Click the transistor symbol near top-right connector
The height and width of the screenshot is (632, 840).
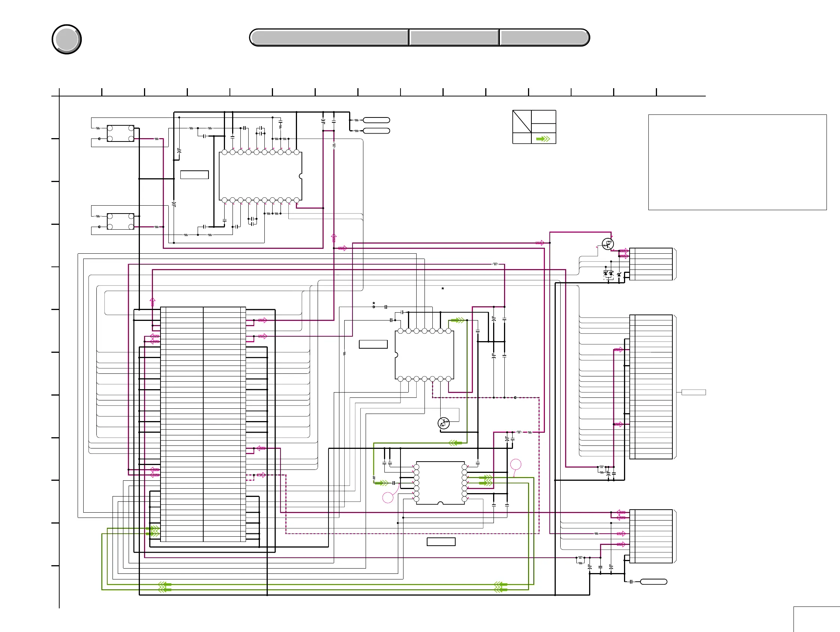click(x=607, y=244)
